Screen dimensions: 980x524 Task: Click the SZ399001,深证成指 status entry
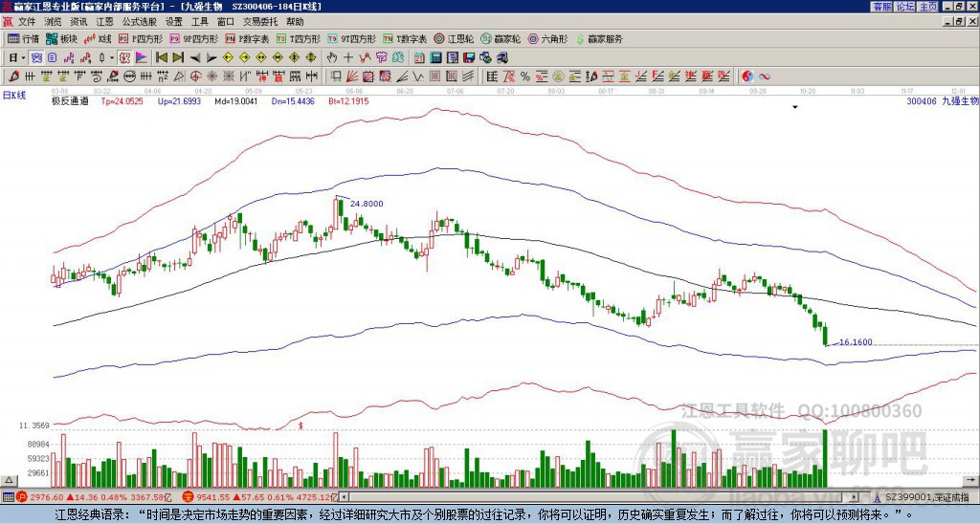point(926,497)
